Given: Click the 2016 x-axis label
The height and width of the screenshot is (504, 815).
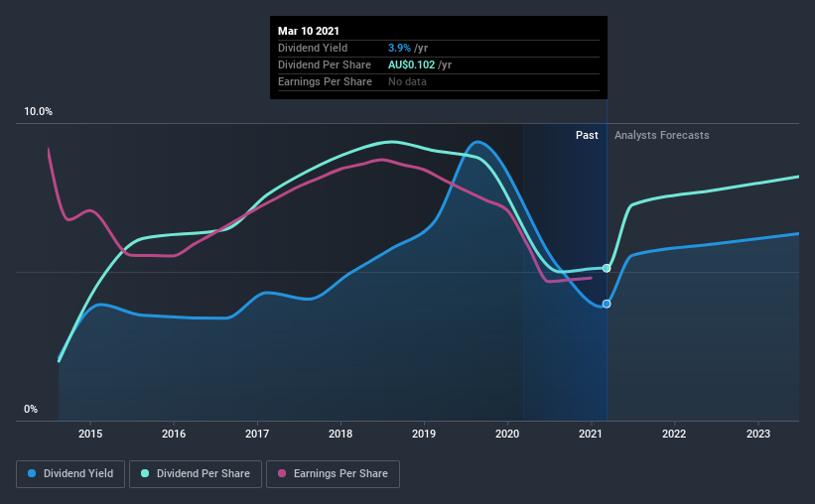Looking at the screenshot, I should pyautogui.click(x=174, y=434).
